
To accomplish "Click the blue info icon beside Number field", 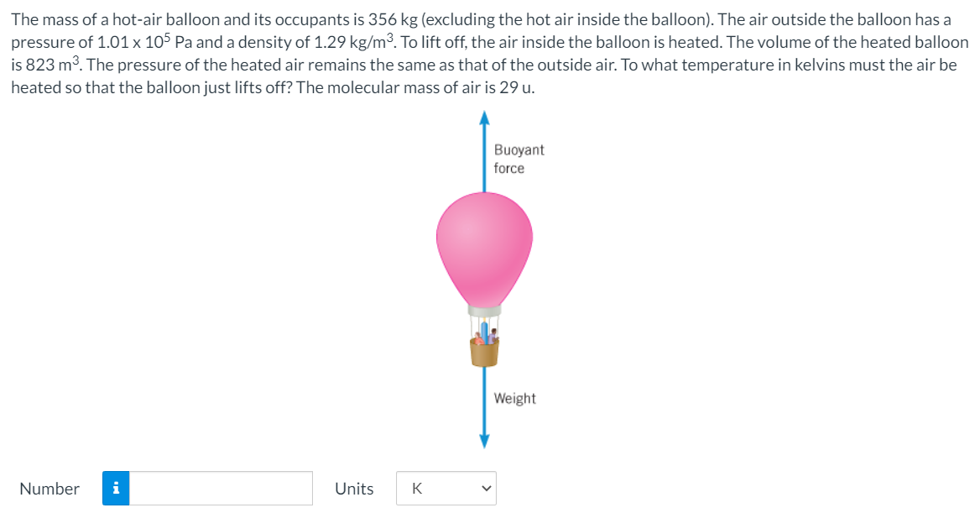I will (117, 489).
